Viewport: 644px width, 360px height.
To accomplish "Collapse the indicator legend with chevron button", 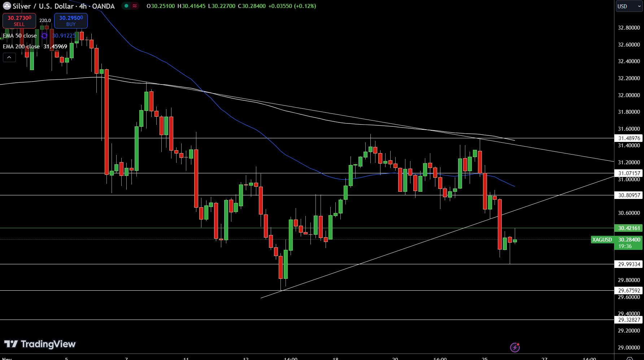I will coord(9,57).
